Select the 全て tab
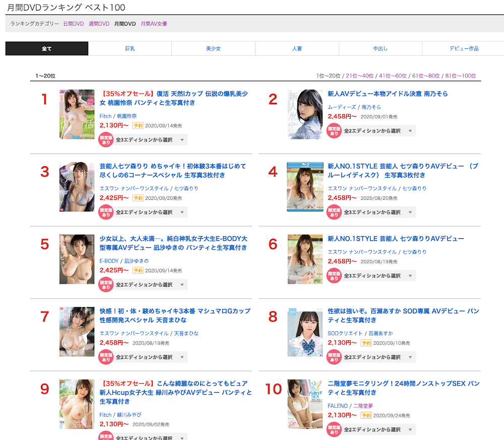Image resolution: width=504 pixels, height=440 pixels. click(x=46, y=48)
